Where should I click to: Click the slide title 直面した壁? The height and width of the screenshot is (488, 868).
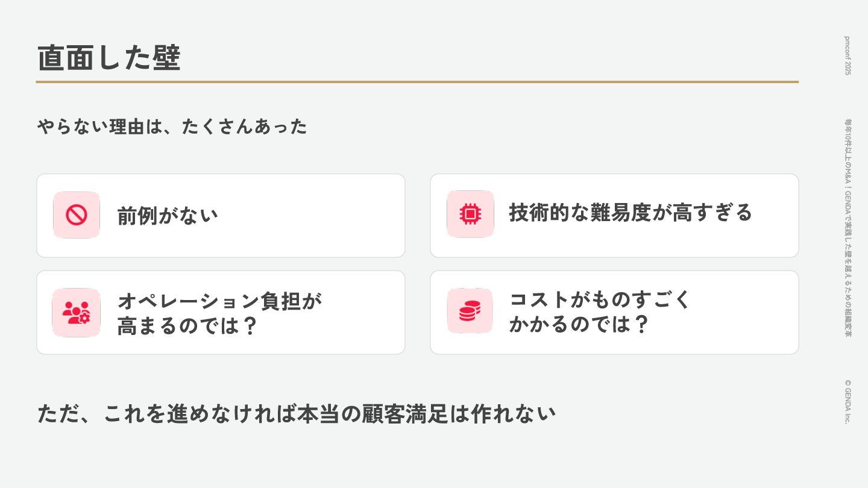coord(109,58)
